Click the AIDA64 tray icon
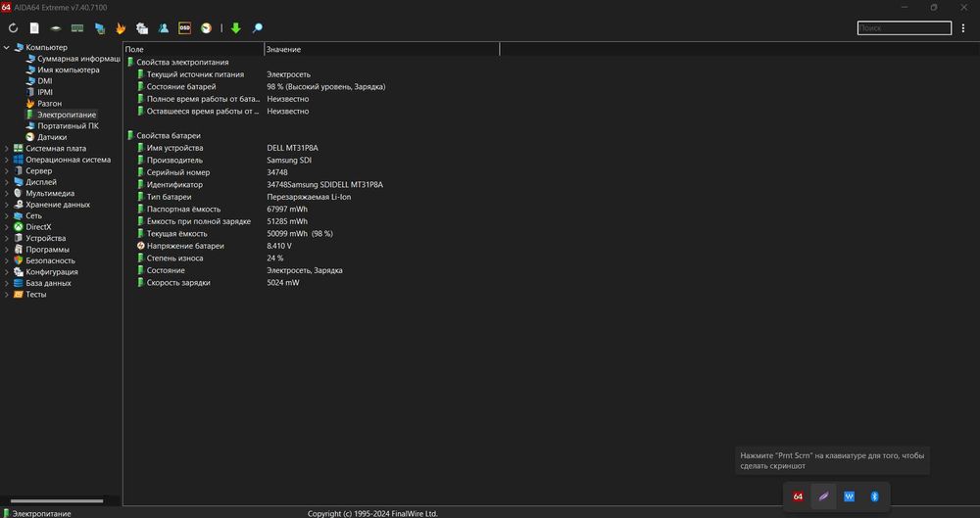The image size is (980, 518). [x=798, y=496]
